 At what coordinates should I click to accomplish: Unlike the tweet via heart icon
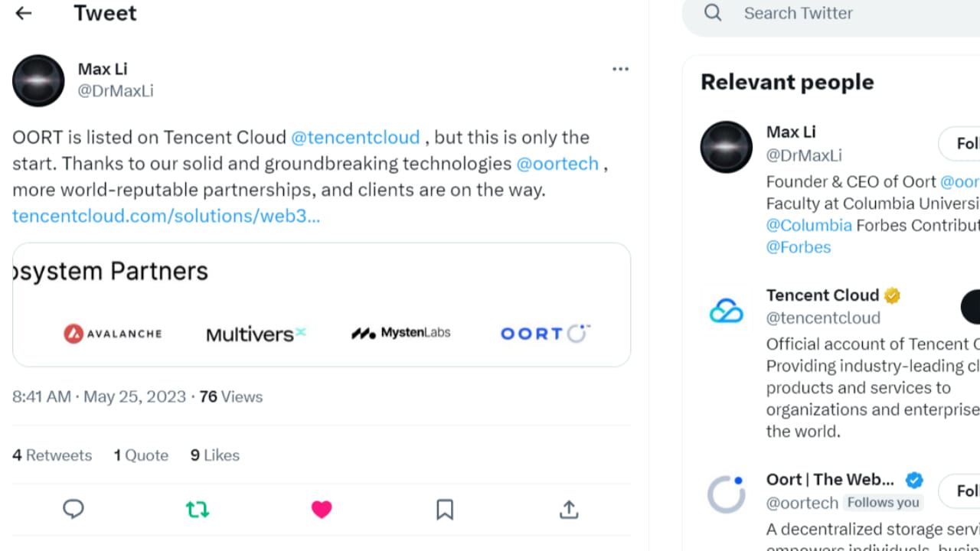[322, 509]
